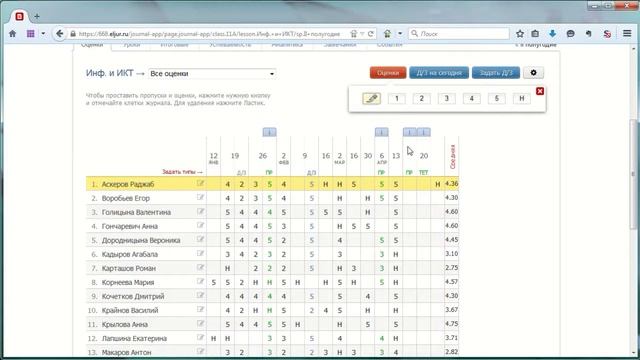The image size is (640, 360).
Task: Open the red S extension icon
Action: pyautogui.click(x=607, y=34)
